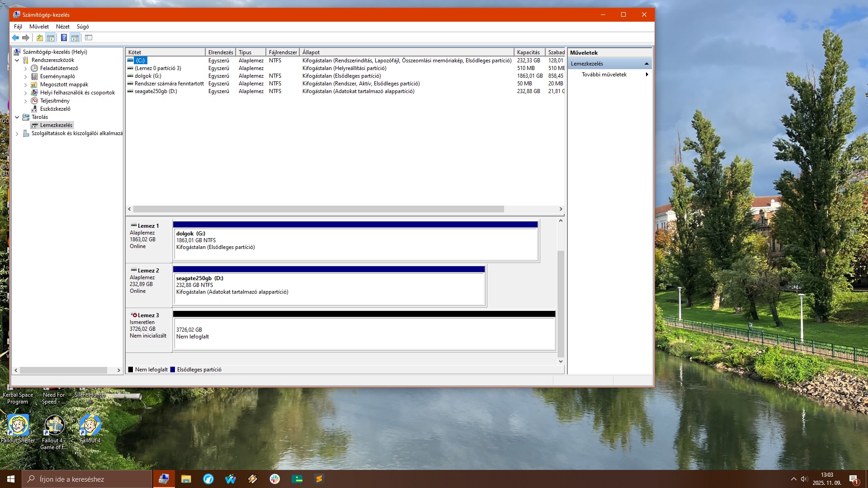Click the blue help question mark icon
This screenshot has width=868, height=488.
point(64,38)
